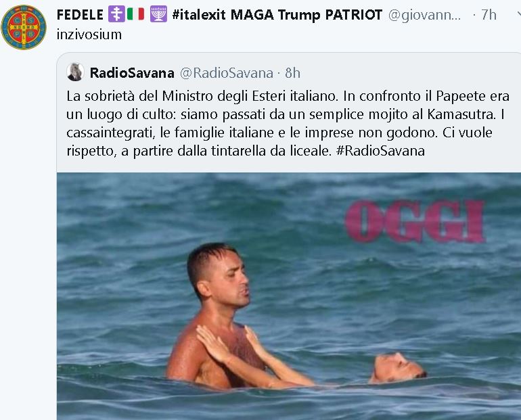This screenshot has width=521, height=420.
Task: Click the inzivosium tweet text
Action: (x=89, y=34)
